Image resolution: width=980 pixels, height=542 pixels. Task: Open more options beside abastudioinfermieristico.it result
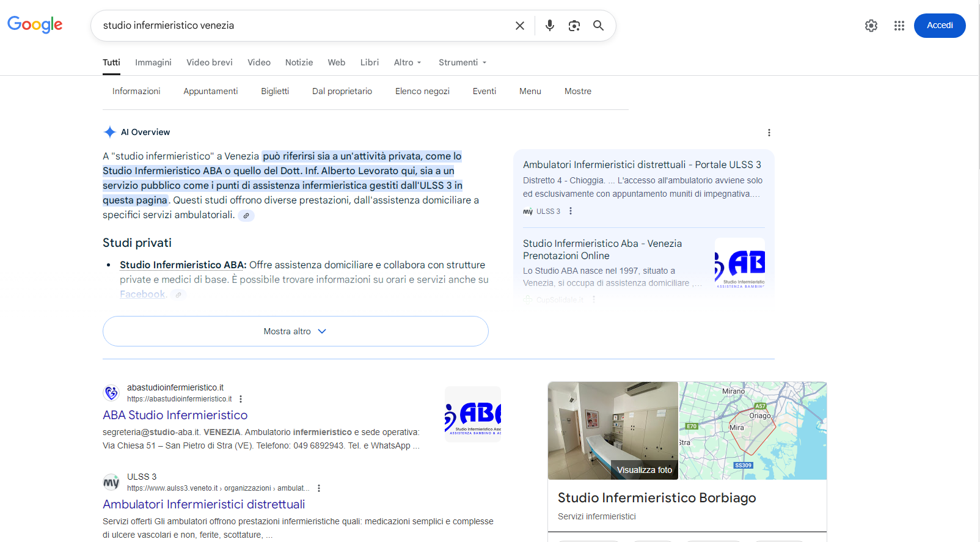click(241, 399)
